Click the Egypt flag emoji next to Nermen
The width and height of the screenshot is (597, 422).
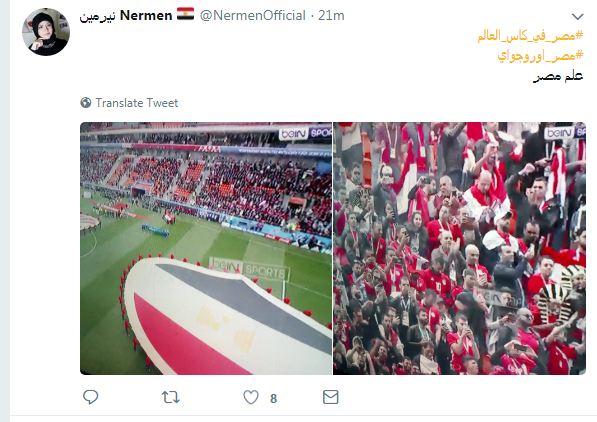point(185,14)
